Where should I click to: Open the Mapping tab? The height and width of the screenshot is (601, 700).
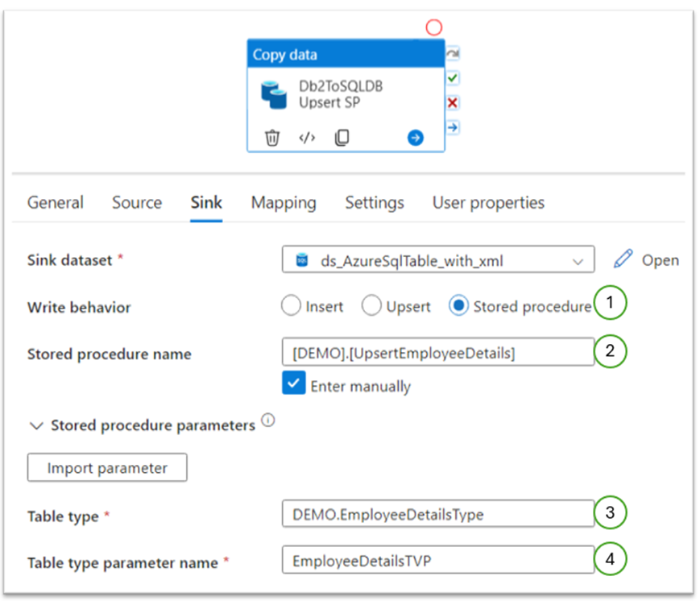[284, 203]
